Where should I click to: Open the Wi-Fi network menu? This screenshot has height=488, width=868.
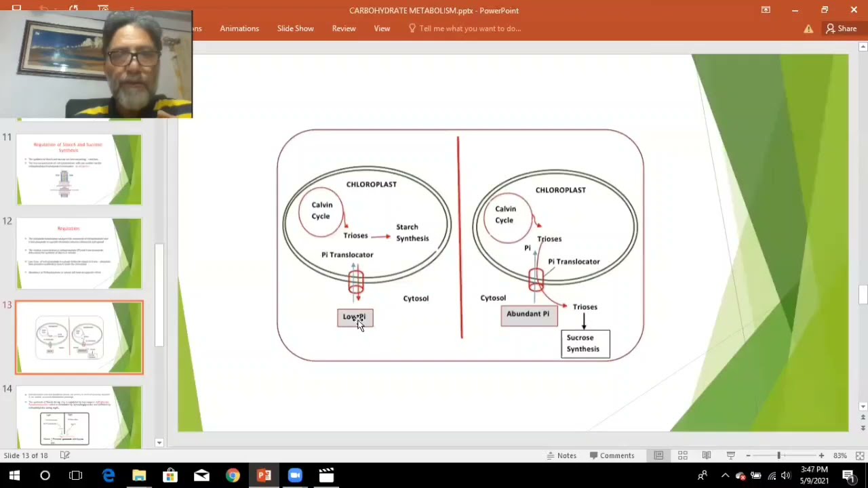[772, 476]
